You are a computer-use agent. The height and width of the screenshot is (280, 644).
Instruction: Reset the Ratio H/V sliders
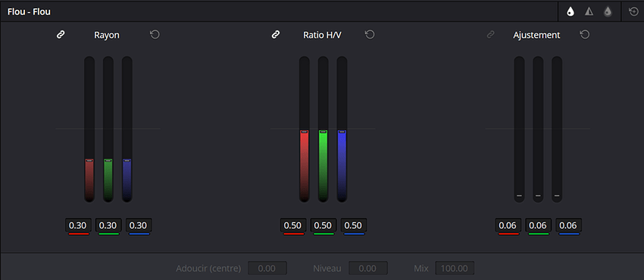click(370, 35)
